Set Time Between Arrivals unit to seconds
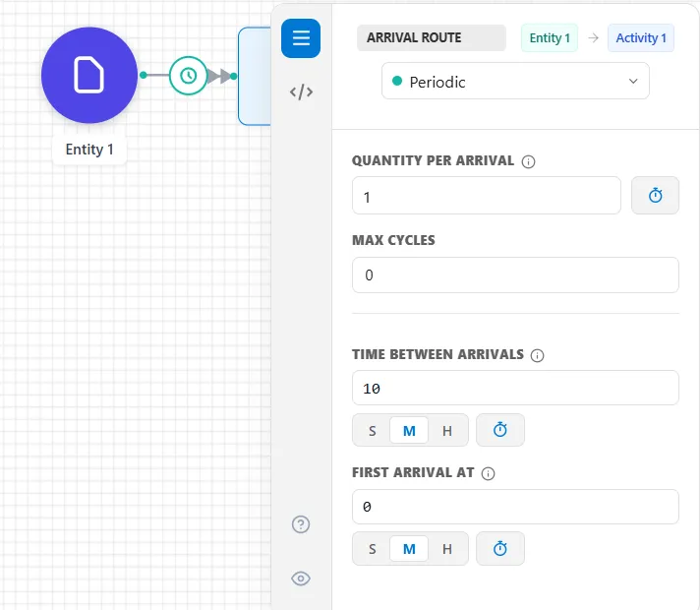Image resolution: width=700 pixels, height=610 pixels. point(373,430)
